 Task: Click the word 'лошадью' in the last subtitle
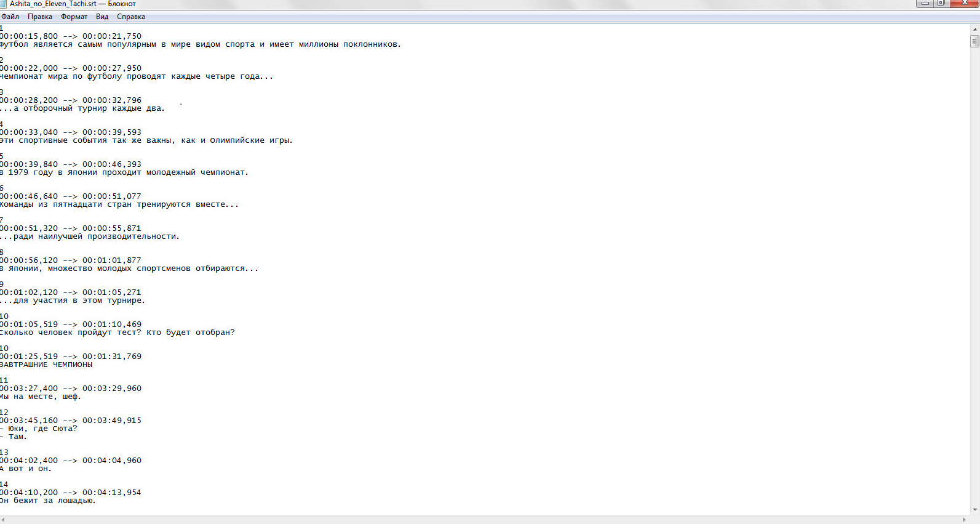pos(76,501)
